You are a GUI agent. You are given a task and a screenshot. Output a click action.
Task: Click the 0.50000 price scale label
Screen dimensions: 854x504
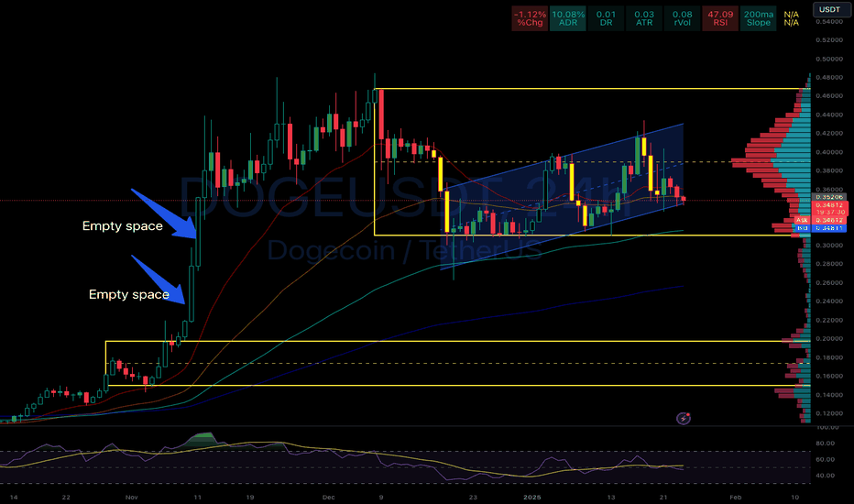(829, 59)
